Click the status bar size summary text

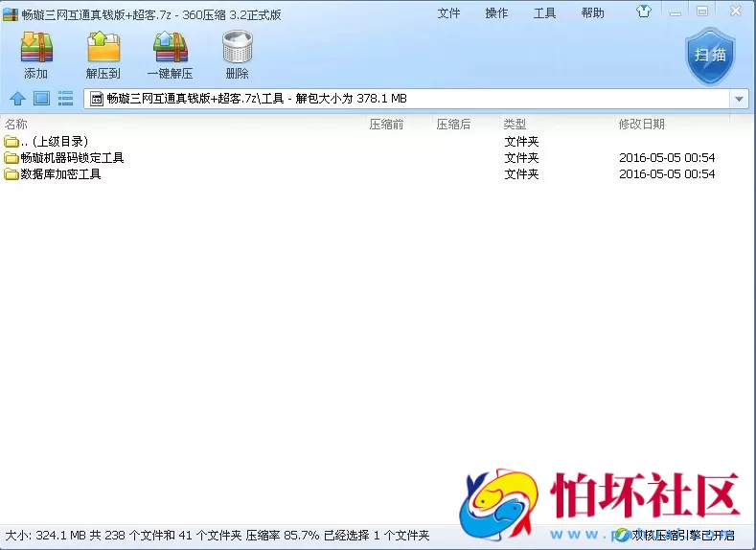(x=217, y=536)
